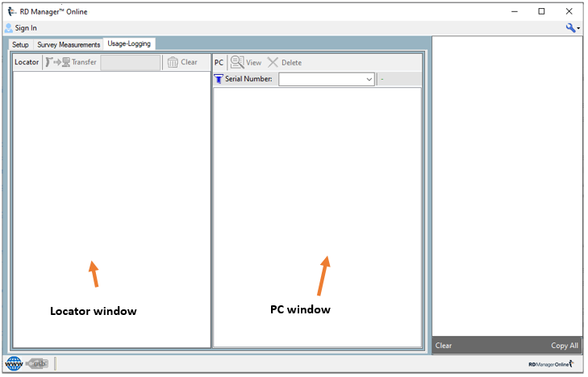
Task: Click the Locator toolbar label
Action: pos(27,62)
